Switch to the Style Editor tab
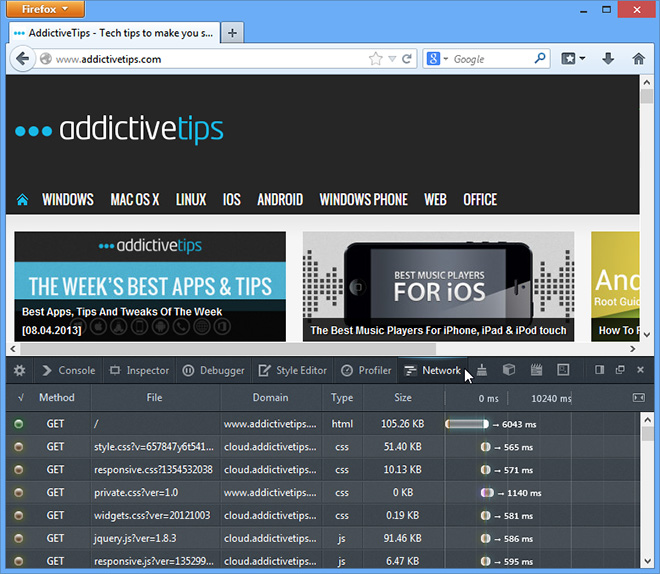Screen dimensions: 660x574 (293, 370)
